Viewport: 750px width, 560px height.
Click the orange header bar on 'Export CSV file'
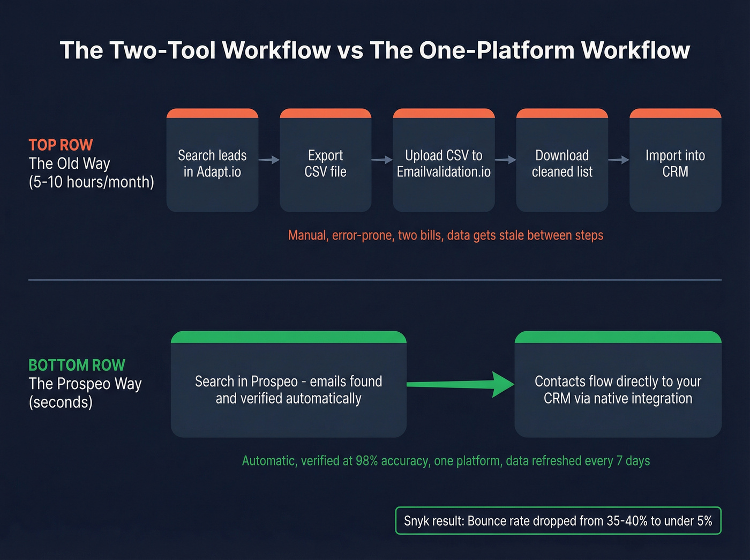pyautogui.click(x=325, y=113)
